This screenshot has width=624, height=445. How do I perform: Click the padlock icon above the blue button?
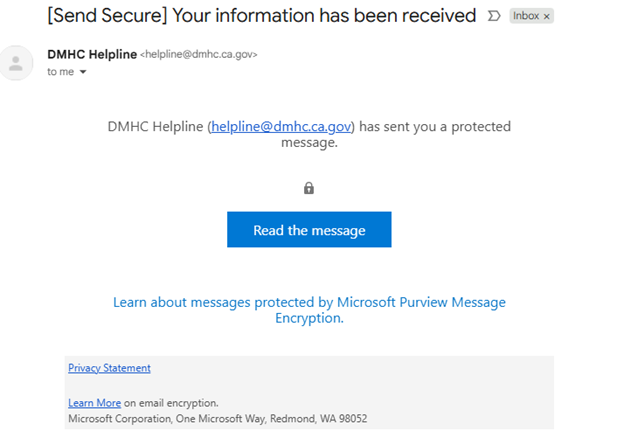click(309, 188)
